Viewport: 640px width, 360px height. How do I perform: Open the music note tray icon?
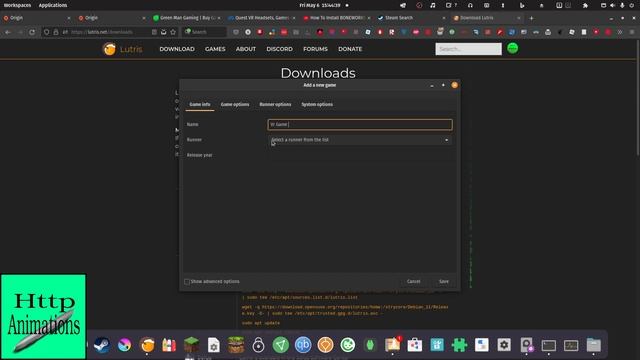(433, 5)
